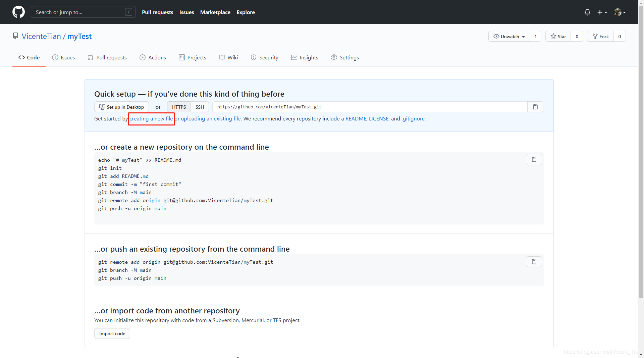Copy the create-new-repository commands

pos(534,160)
